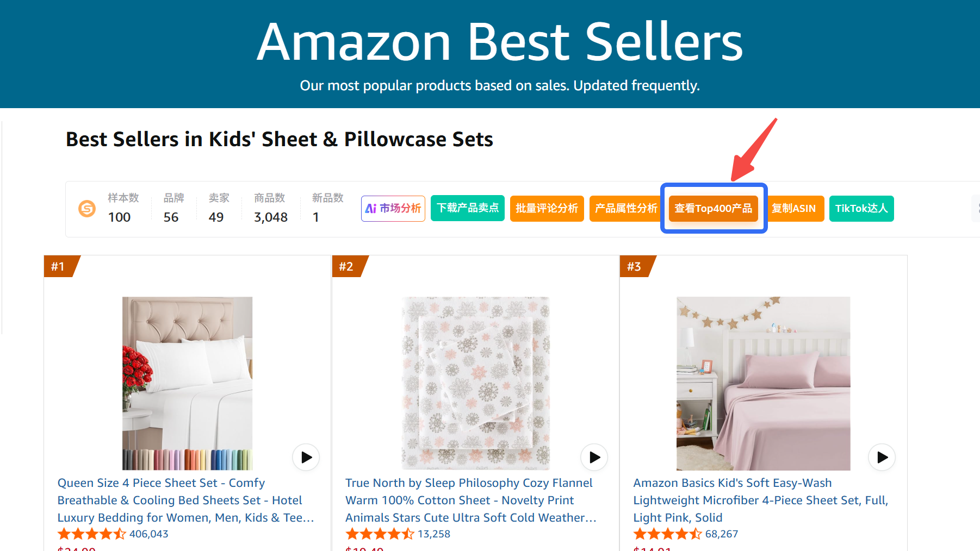
Task: Open 批量评论分析 review analysis
Action: click(547, 209)
